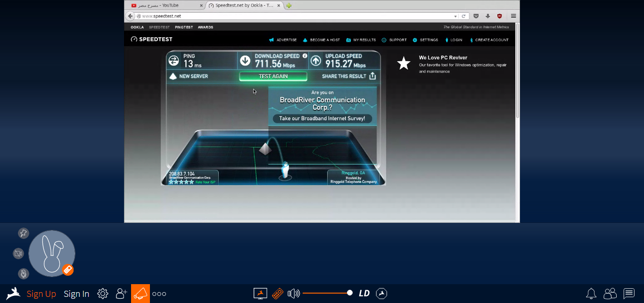Screen dimensions: 644x303
Task: Switch the LD video quality setting
Action: click(x=364, y=294)
